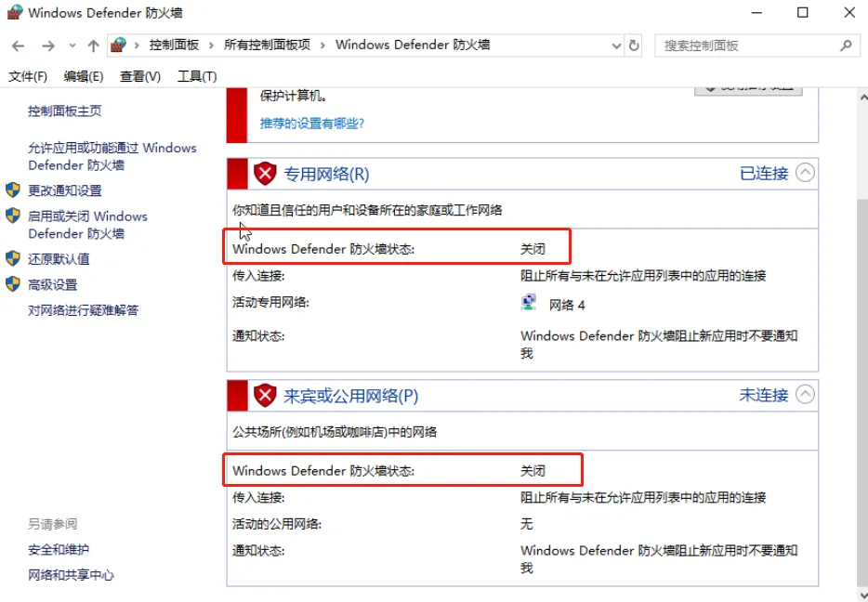This screenshot has width=868, height=602.
Task: Click the 网络 4 network icon
Action: point(529,303)
